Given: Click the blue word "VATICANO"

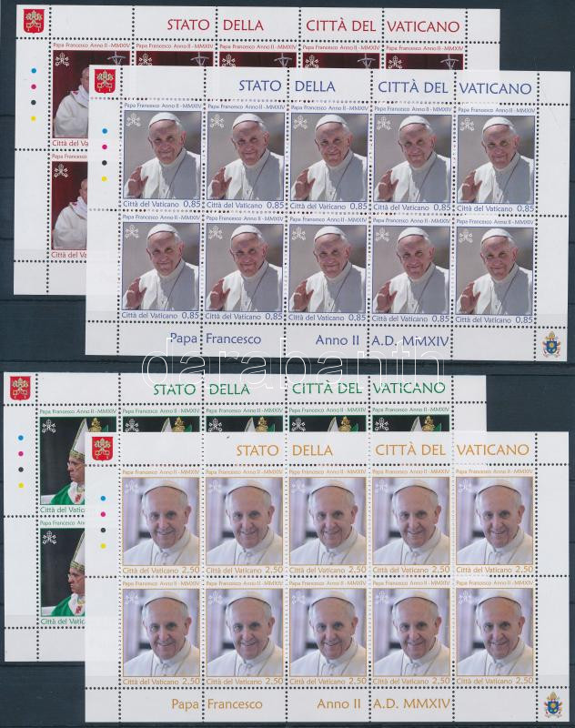Looking at the screenshot, I should pyautogui.click(x=495, y=88).
